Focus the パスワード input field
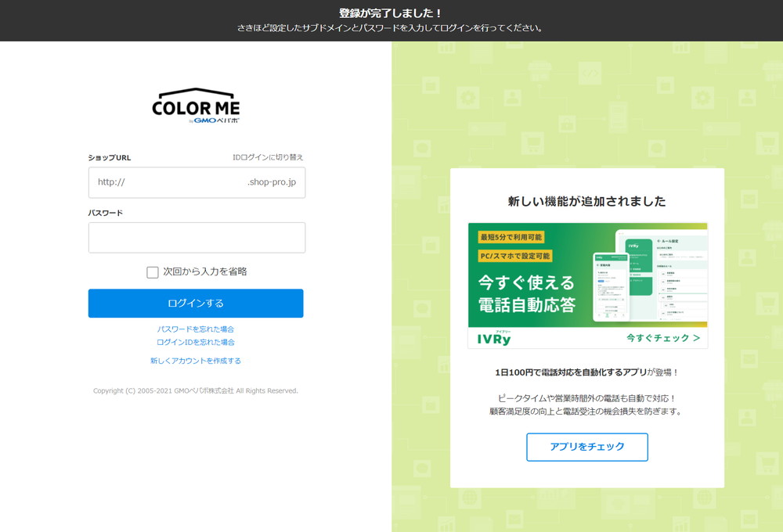The height and width of the screenshot is (532, 783). click(197, 238)
